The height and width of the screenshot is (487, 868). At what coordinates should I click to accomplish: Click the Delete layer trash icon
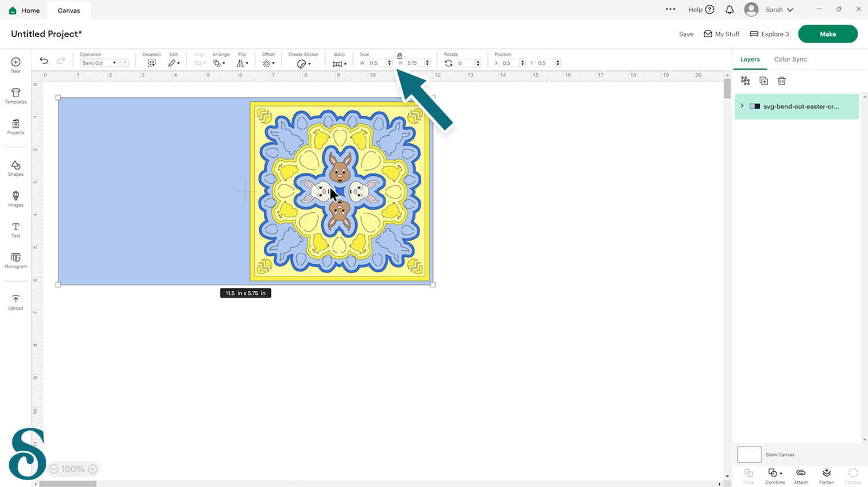click(782, 81)
